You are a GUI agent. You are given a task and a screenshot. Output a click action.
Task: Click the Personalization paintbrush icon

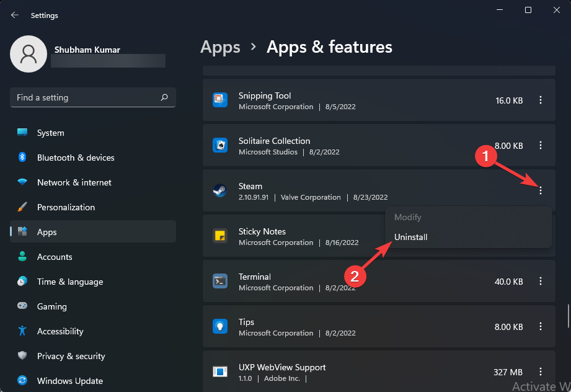(x=22, y=207)
